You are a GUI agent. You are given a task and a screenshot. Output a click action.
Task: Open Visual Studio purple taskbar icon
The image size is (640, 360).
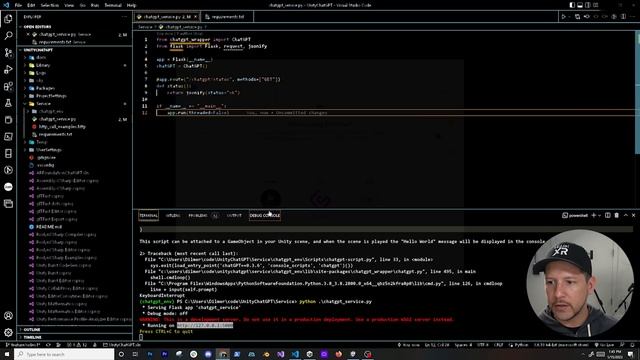[280, 354]
